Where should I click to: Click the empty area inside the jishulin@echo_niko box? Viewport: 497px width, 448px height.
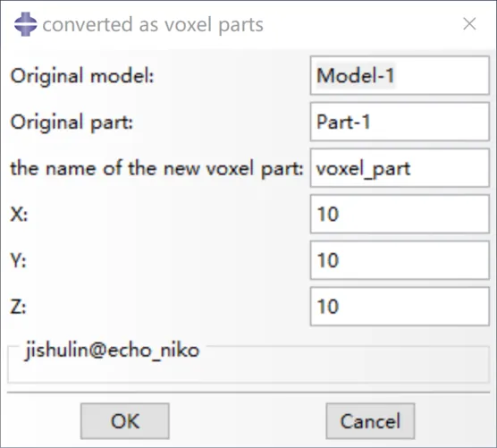pos(248,369)
